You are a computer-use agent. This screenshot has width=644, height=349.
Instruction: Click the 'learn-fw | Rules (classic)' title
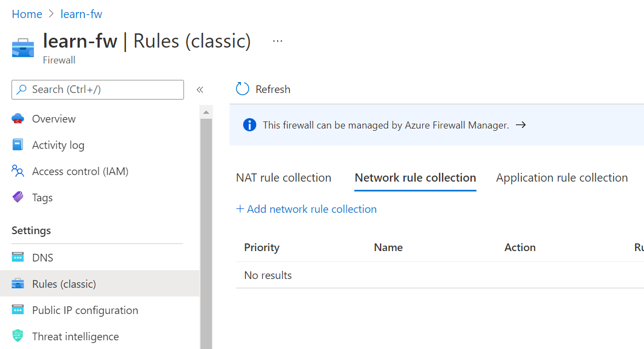tap(147, 41)
